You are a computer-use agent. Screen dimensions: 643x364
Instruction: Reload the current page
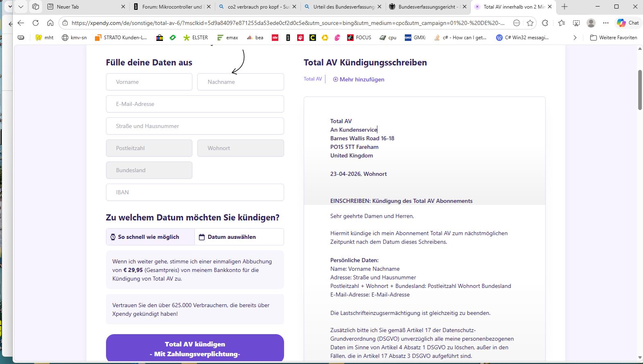click(36, 23)
